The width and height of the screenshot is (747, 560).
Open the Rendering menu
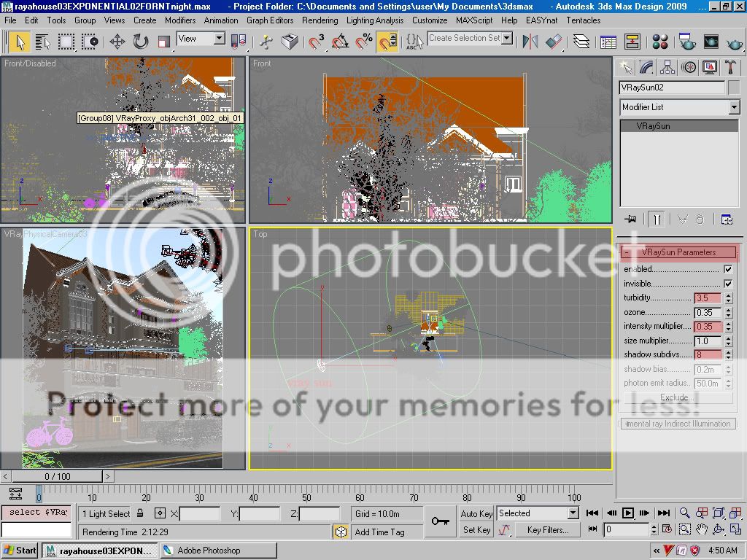tap(320, 20)
